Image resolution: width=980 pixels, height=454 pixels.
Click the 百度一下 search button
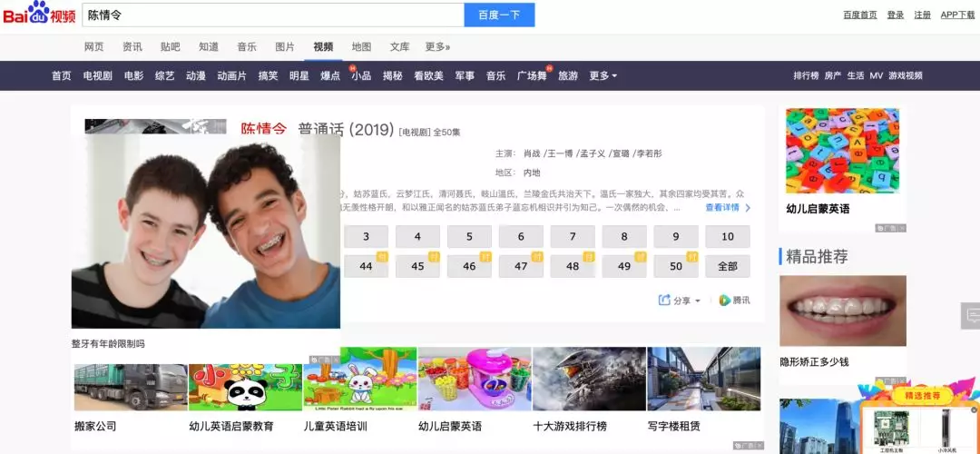tap(499, 15)
